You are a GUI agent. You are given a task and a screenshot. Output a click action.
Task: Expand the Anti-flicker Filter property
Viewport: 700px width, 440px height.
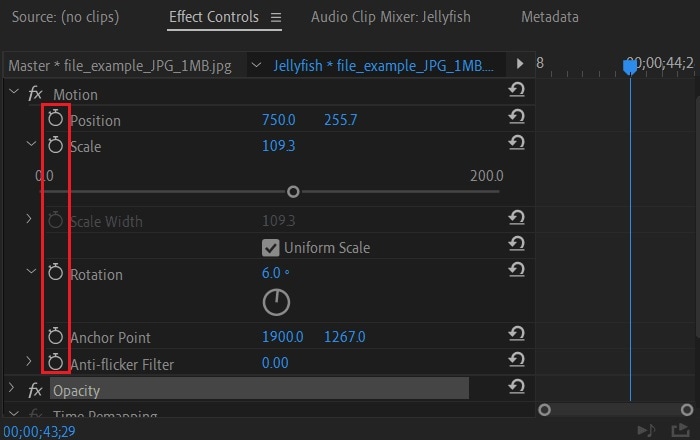pos(30,362)
